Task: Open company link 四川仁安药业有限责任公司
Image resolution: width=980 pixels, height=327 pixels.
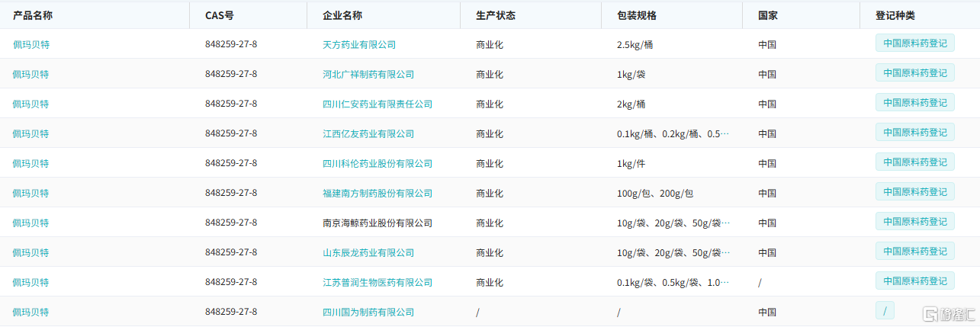Action: click(378, 104)
